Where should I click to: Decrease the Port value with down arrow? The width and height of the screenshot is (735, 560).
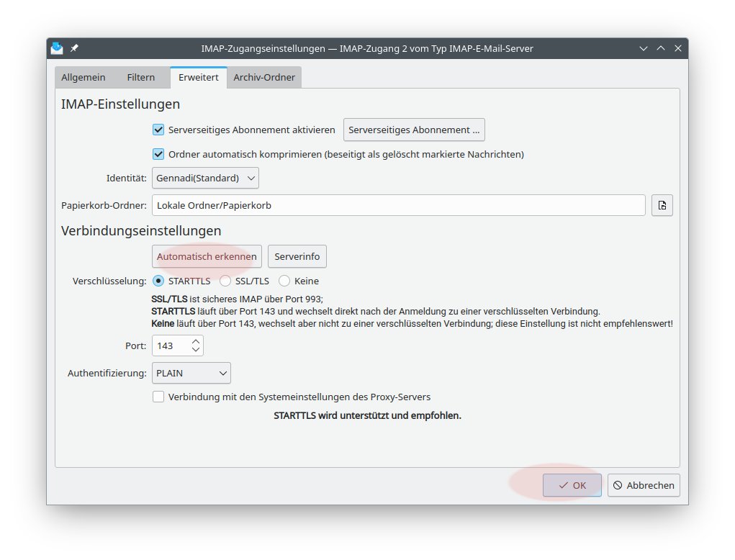[x=196, y=350]
